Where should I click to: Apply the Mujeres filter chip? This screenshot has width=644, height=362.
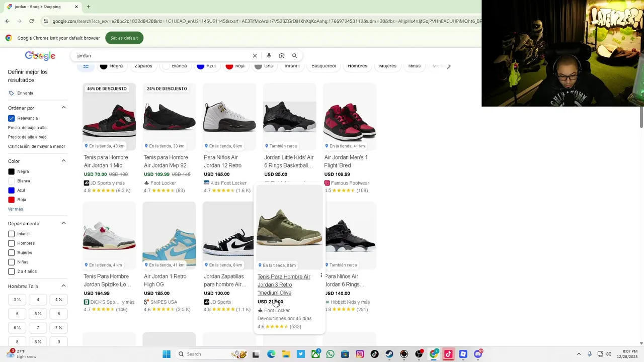click(x=388, y=66)
